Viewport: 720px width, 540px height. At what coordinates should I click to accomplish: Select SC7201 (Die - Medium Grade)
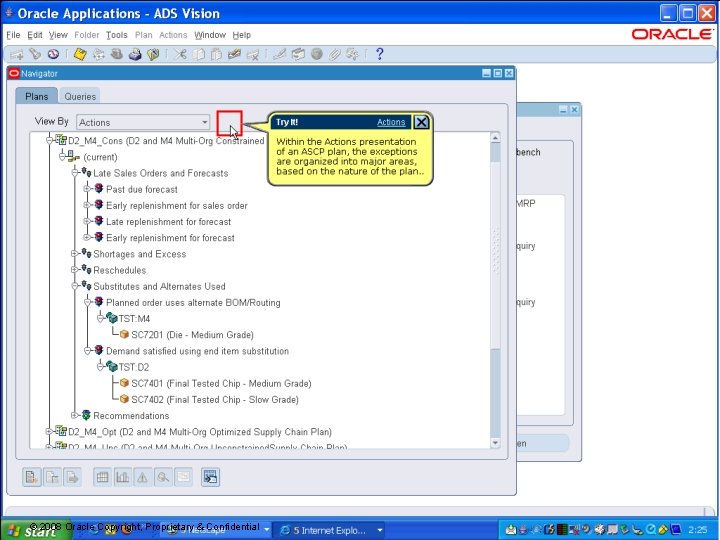[192, 335]
